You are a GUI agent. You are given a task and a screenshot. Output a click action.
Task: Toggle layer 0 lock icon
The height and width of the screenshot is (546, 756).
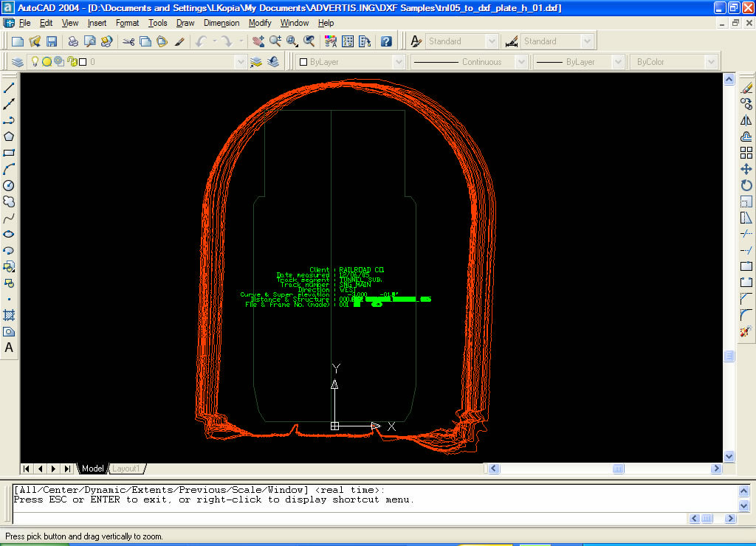pyautogui.click(x=72, y=62)
